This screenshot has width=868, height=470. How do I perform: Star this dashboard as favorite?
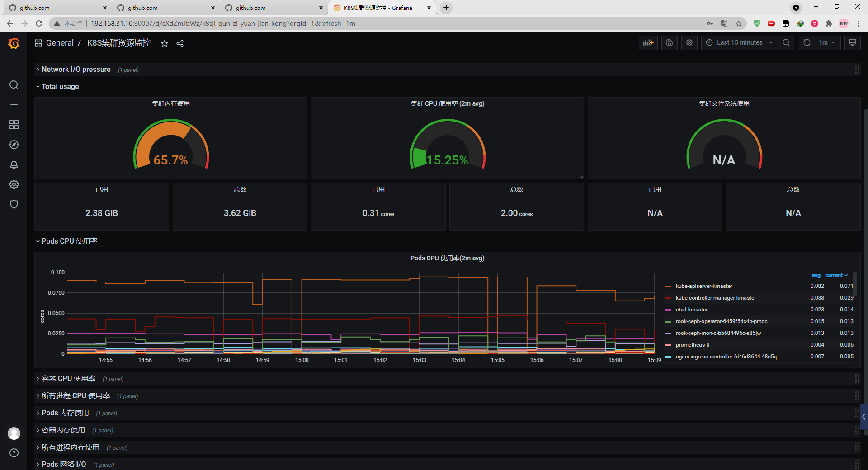(165, 43)
